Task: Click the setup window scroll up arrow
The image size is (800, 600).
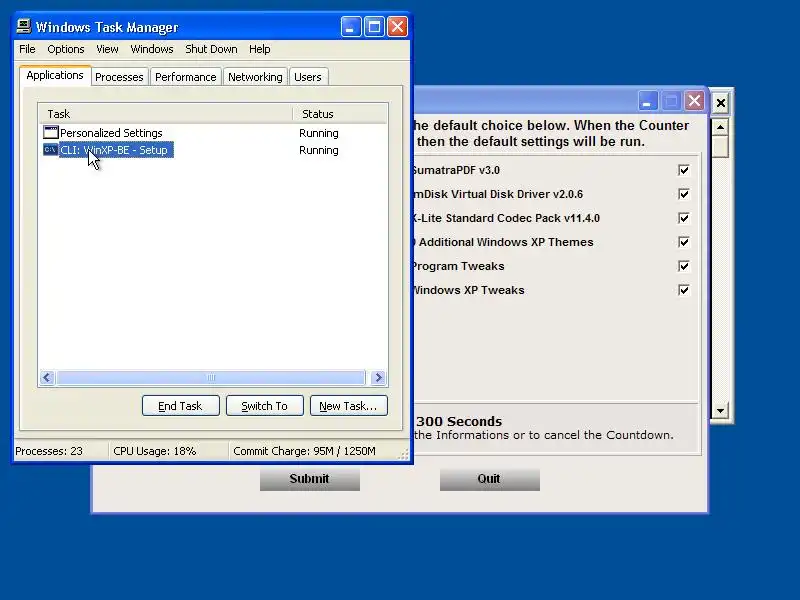Action: click(x=720, y=127)
